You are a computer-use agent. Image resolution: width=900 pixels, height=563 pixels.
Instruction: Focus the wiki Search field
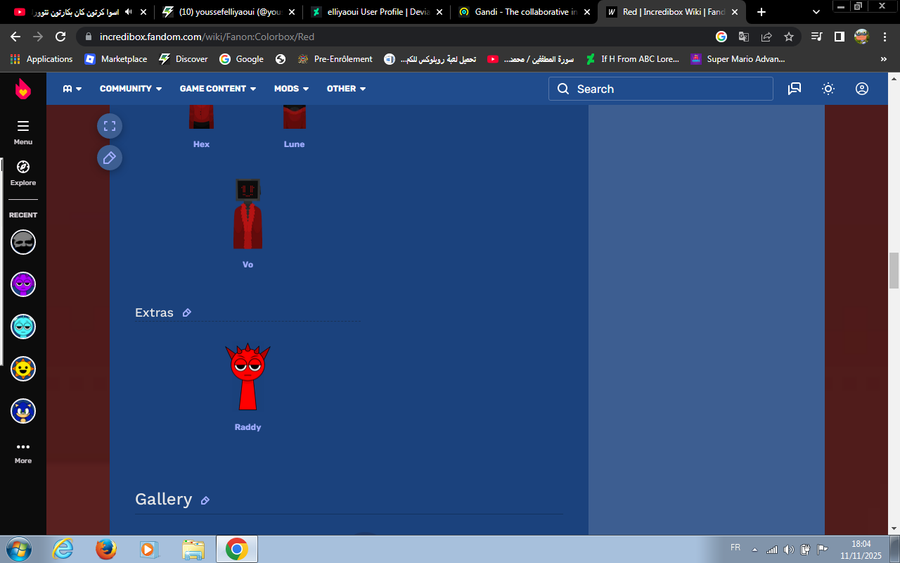tap(661, 89)
